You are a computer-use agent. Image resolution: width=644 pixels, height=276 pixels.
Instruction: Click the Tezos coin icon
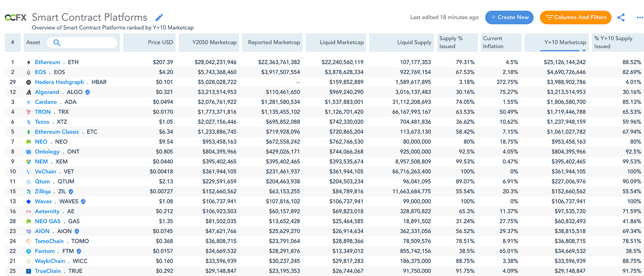tap(29, 122)
